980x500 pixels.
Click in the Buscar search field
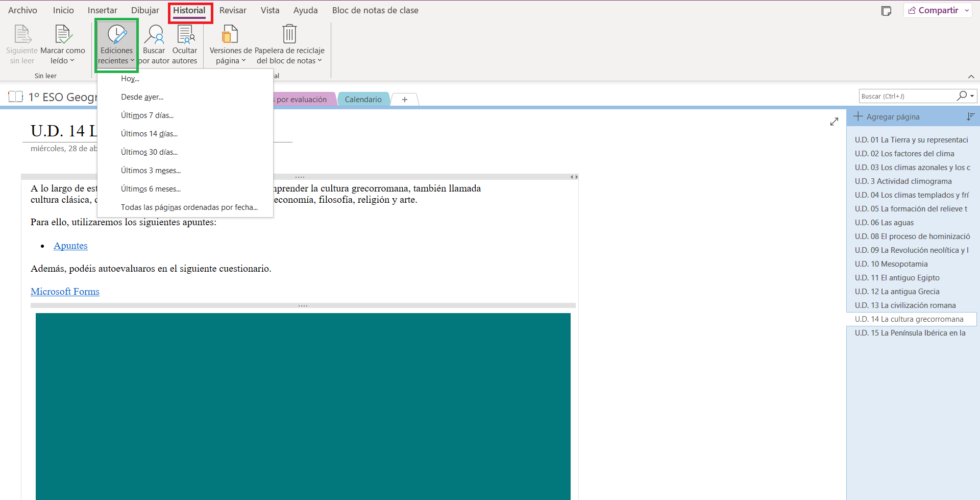(x=907, y=96)
